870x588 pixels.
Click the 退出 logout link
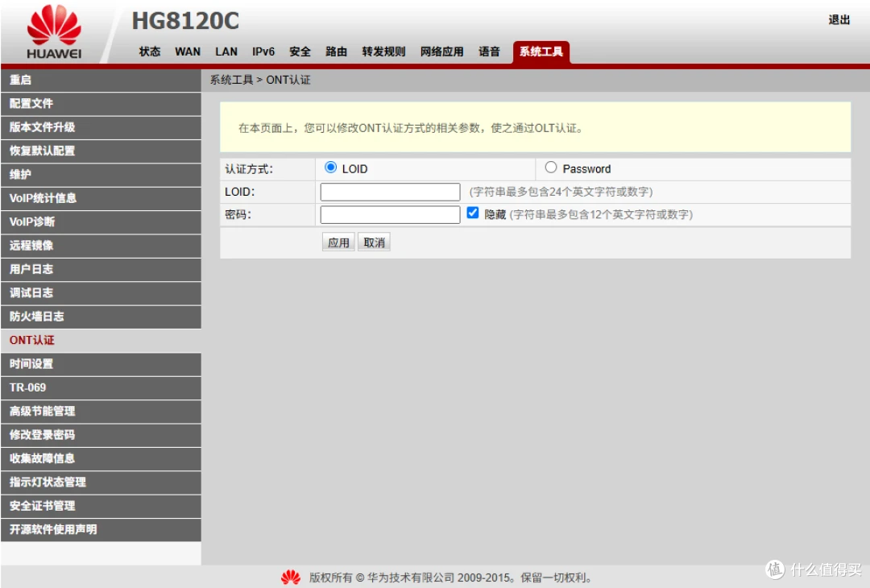pyautogui.click(x=839, y=20)
